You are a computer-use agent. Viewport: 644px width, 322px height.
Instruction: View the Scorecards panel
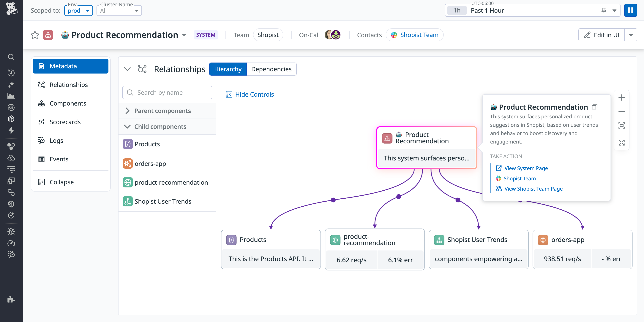pyautogui.click(x=65, y=122)
